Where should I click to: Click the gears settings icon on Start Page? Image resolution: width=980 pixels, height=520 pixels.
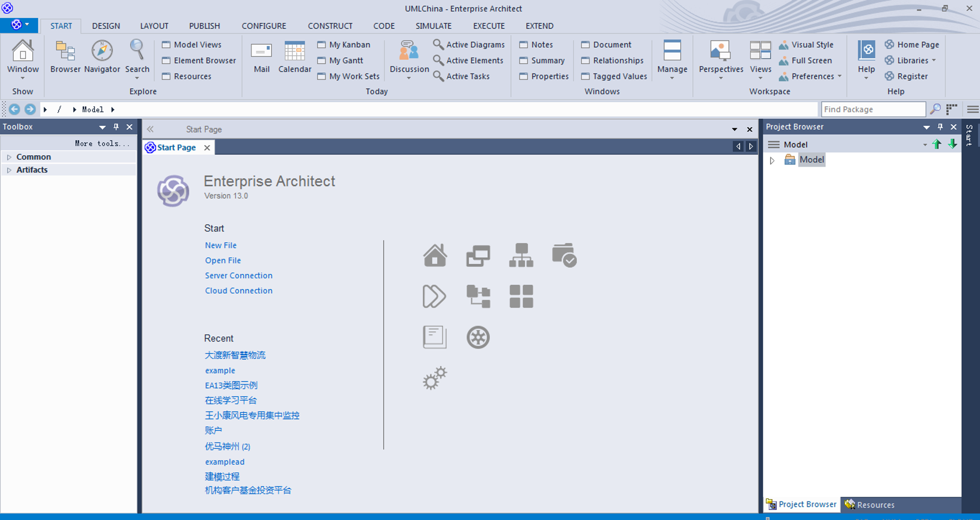click(435, 379)
